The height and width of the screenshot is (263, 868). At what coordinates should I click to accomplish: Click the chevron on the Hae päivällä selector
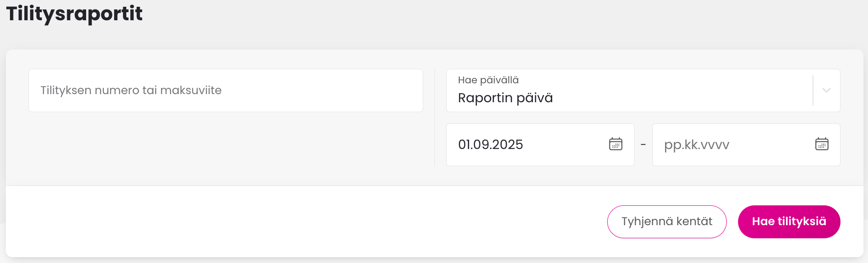[827, 90]
